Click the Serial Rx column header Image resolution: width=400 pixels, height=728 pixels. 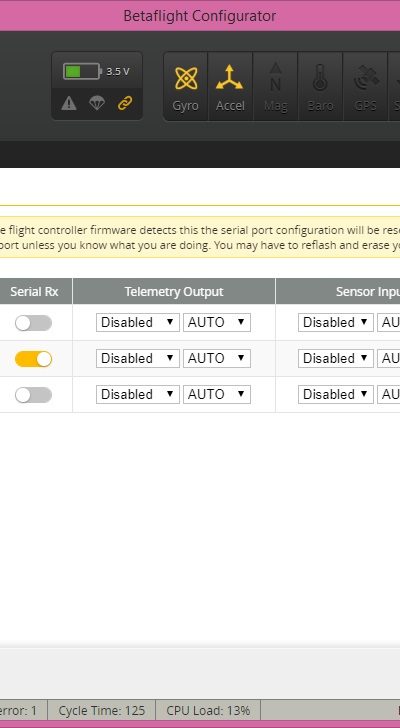click(34, 292)
